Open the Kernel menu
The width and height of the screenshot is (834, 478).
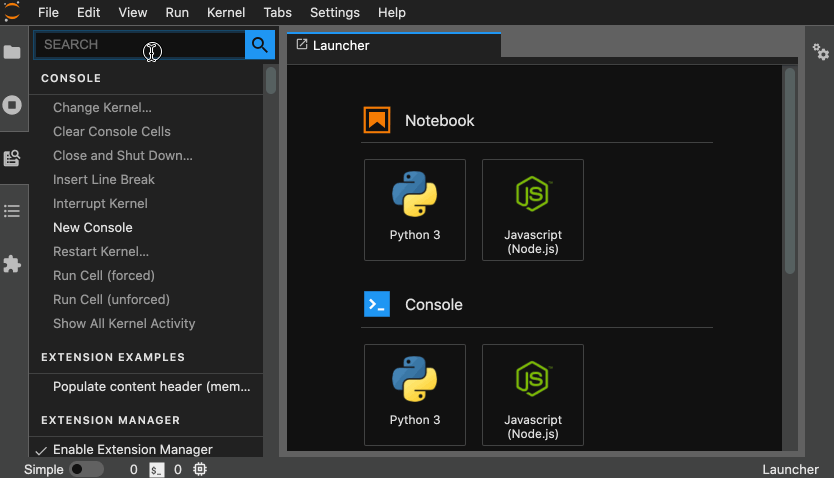(226, 12)
